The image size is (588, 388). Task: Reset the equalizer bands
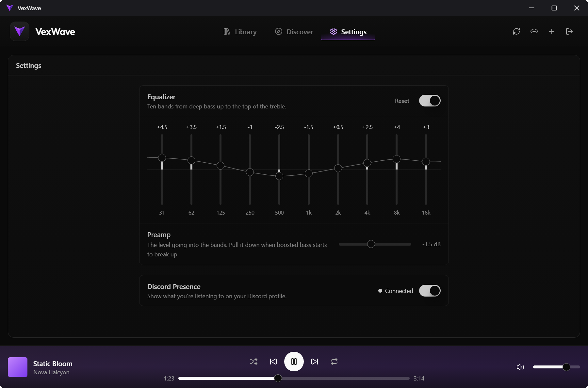tap(402, 101)
